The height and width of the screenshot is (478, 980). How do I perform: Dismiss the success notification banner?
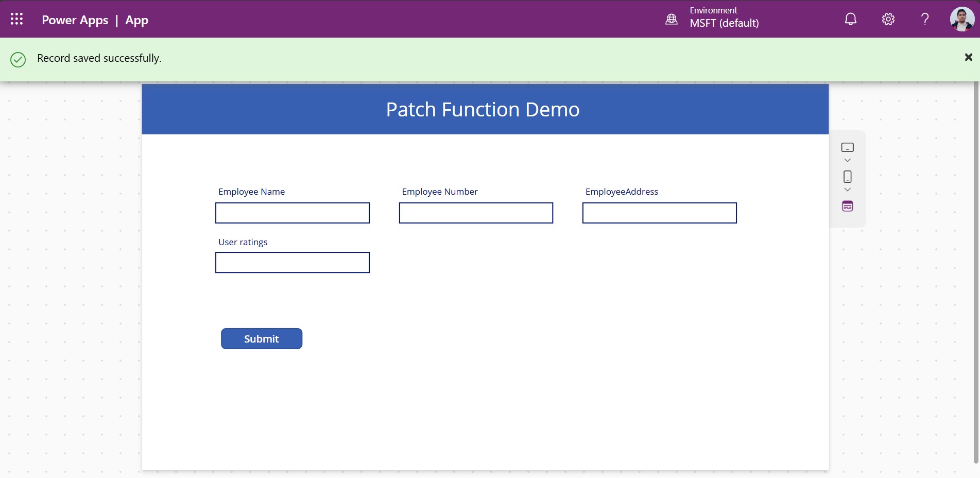969,57
